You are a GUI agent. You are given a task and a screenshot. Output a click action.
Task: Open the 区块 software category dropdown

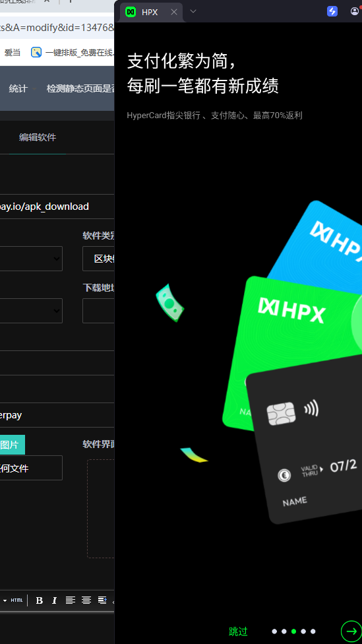pos(98,259)
